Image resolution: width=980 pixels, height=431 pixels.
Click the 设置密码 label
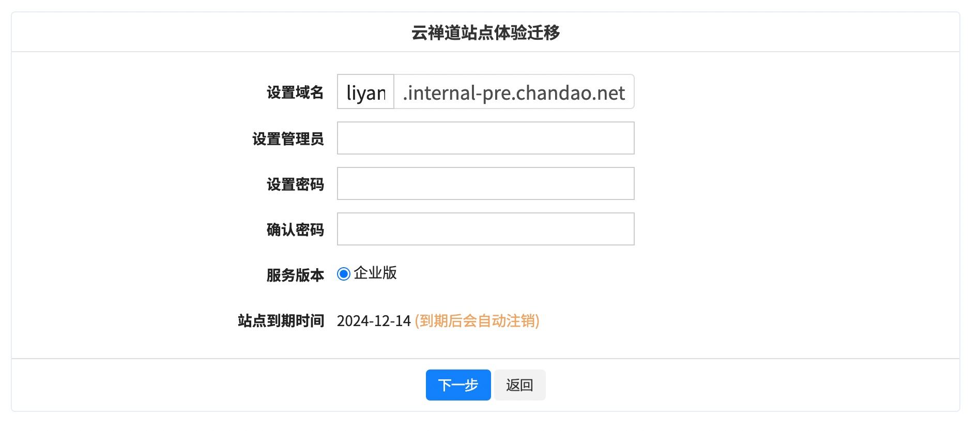pyautogui.click(x=295, y=184)
